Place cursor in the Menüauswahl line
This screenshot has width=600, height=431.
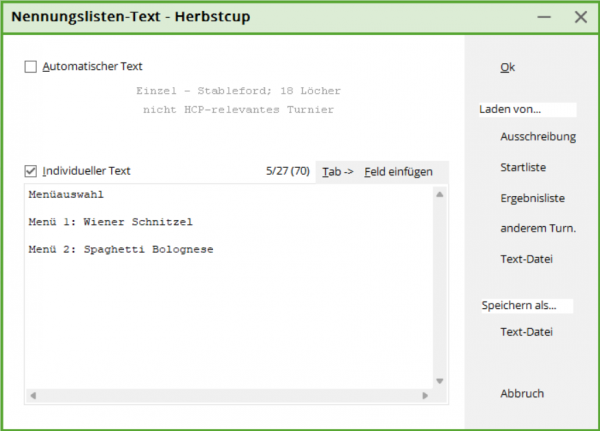(x=66, y=194)
